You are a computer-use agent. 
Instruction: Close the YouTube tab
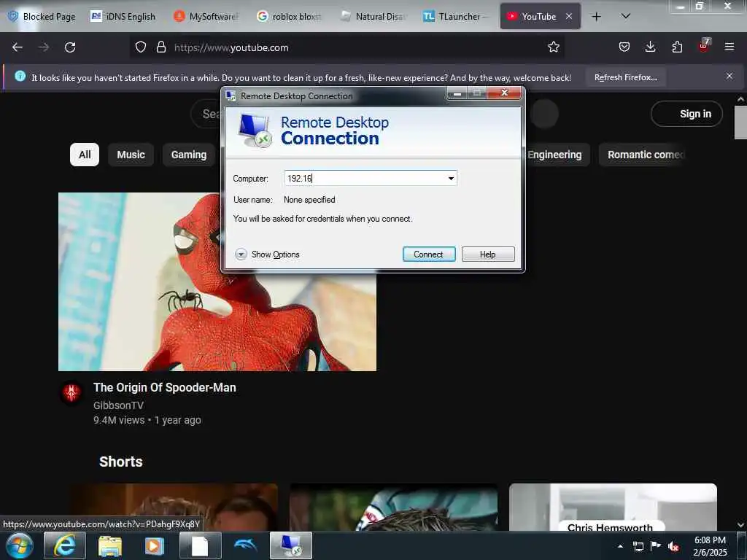coord(569,16)
